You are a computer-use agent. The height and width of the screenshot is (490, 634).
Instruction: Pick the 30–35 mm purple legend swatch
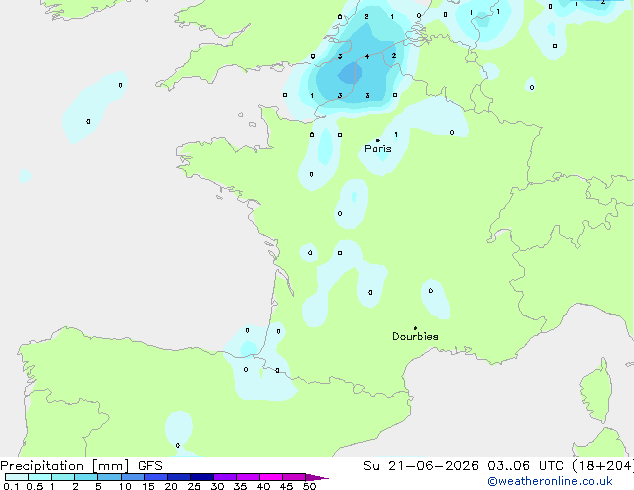pos(225,477)
